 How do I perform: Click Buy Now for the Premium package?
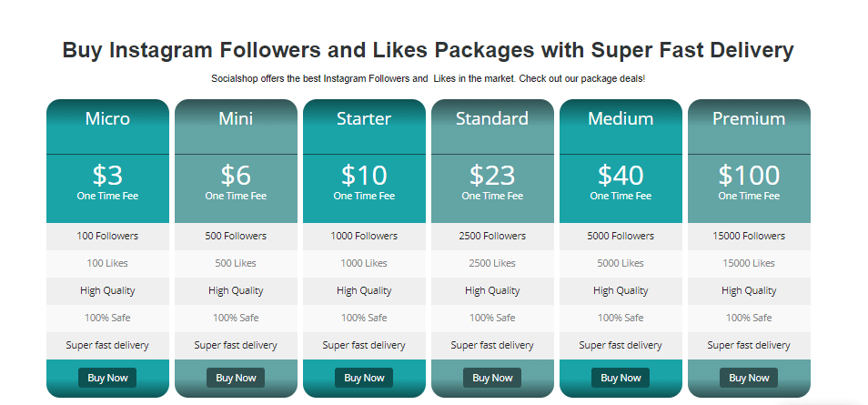[x=749, y=378]
